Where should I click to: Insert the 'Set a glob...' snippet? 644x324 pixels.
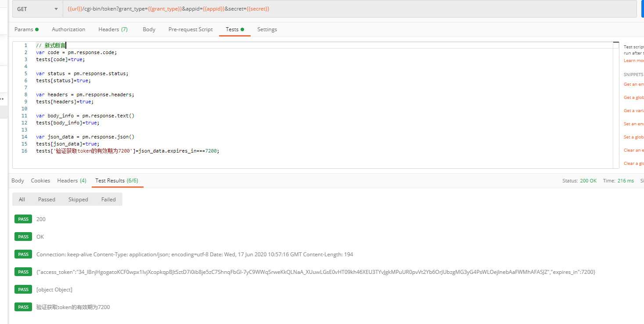[x=633, y=137]
